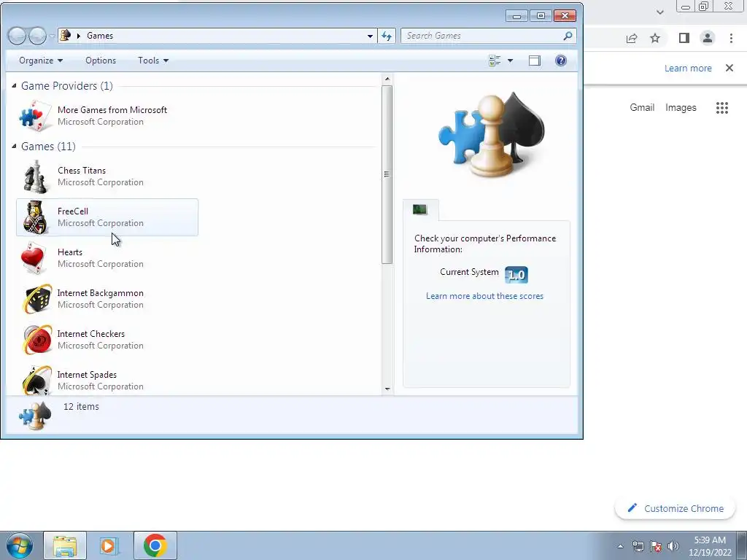Click the Internet Spades icon
This screenshot has width=747, height=560.
click(37, 381)
